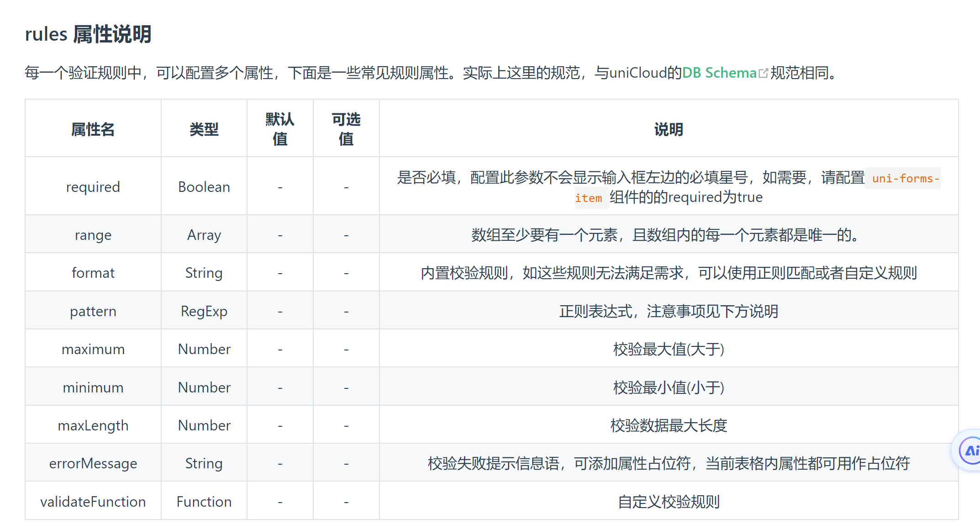Click the minimum property cell

(93, 387)
